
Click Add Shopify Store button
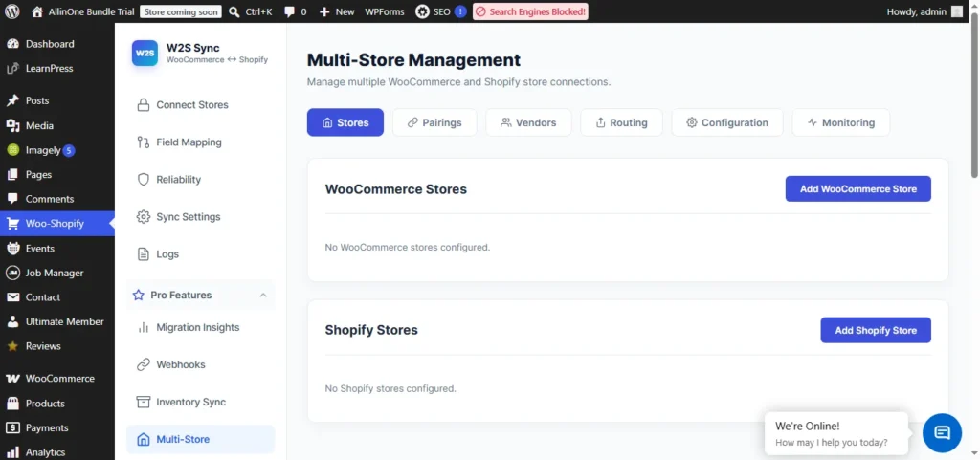coord(876,330)
